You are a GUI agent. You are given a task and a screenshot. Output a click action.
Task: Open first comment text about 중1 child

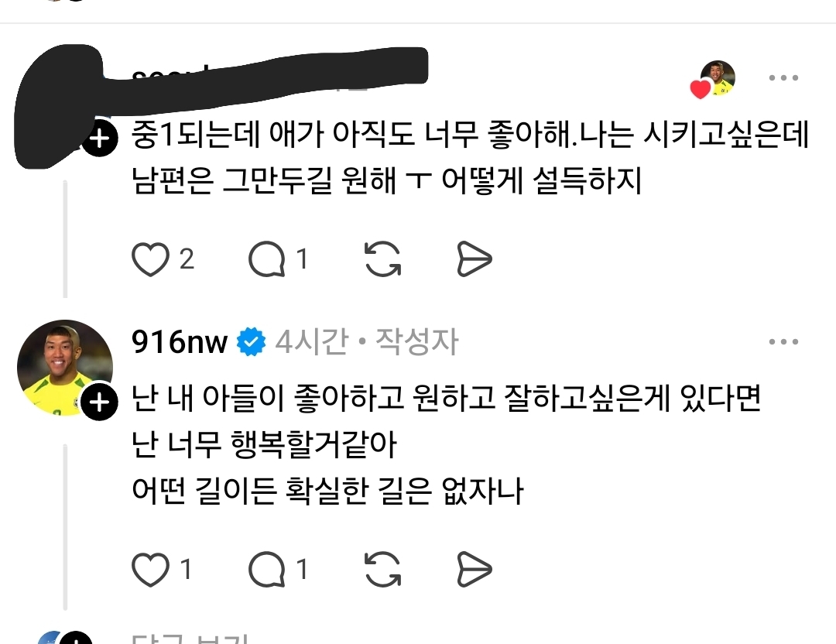pos(470,157)
